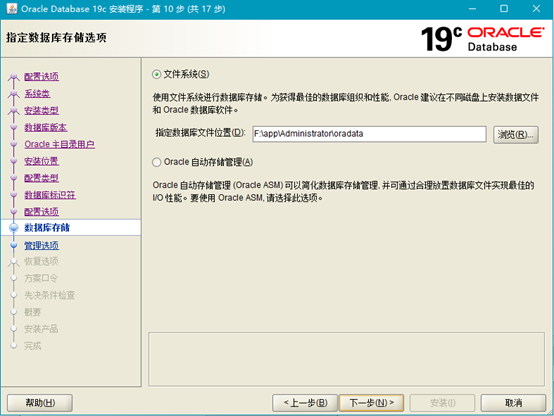
Task: Click the Oracle 19c Database logo
Action: click(483, 39)
